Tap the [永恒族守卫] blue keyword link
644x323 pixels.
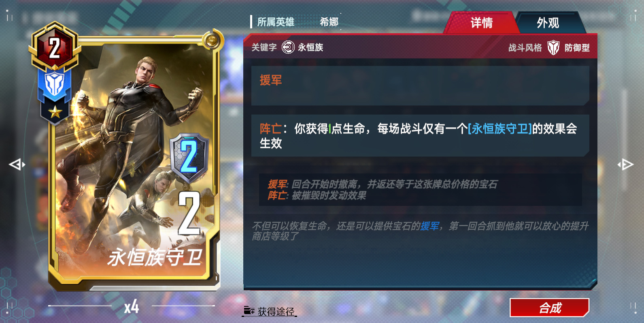point(499,129)
